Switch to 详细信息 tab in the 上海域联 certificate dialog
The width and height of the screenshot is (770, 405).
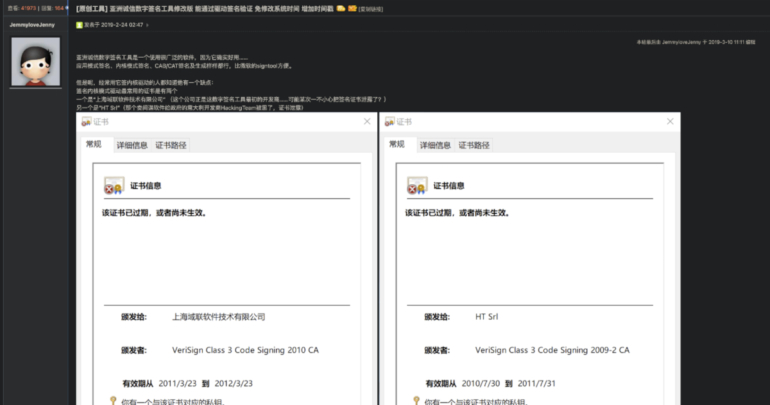(x=132, y=145)
